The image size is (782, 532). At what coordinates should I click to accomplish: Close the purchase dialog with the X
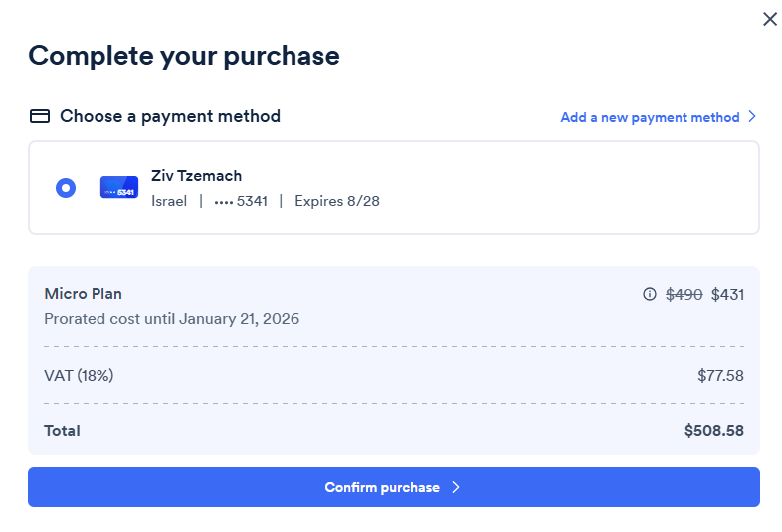(x=769, y=19)
